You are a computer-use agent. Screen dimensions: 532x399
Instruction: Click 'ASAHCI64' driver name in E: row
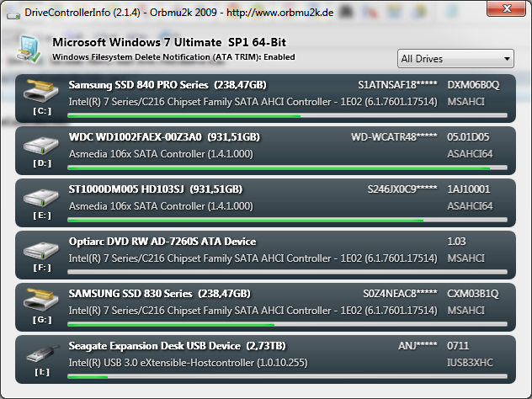coord(470,206)
